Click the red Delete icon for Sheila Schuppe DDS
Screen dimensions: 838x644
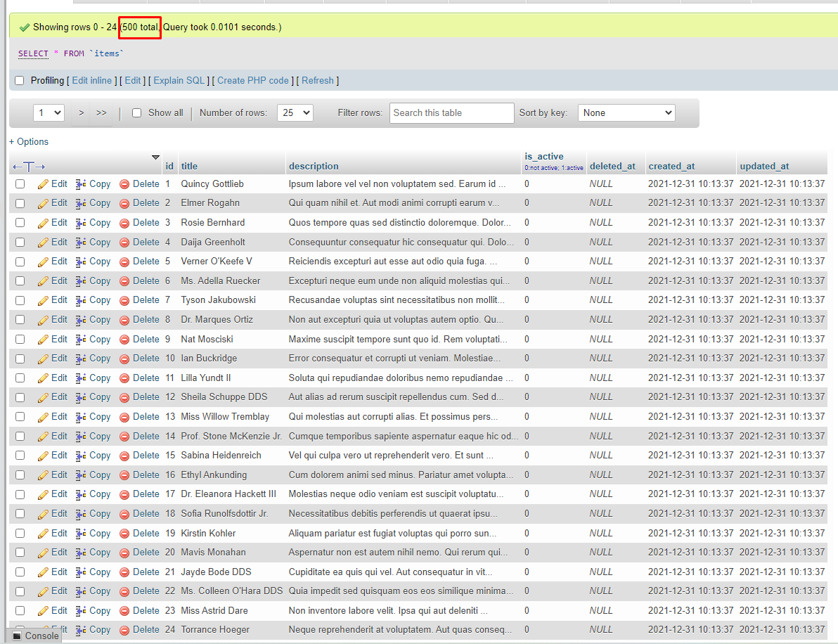pyautogui.click(x=124, y=398)
